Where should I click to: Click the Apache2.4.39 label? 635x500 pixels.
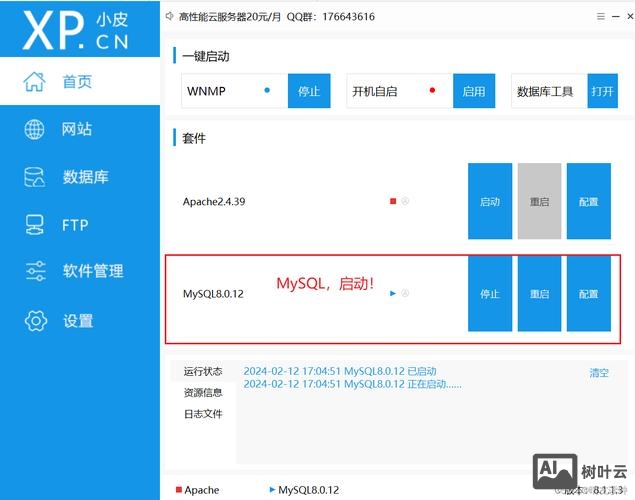(x=214, y=201)
